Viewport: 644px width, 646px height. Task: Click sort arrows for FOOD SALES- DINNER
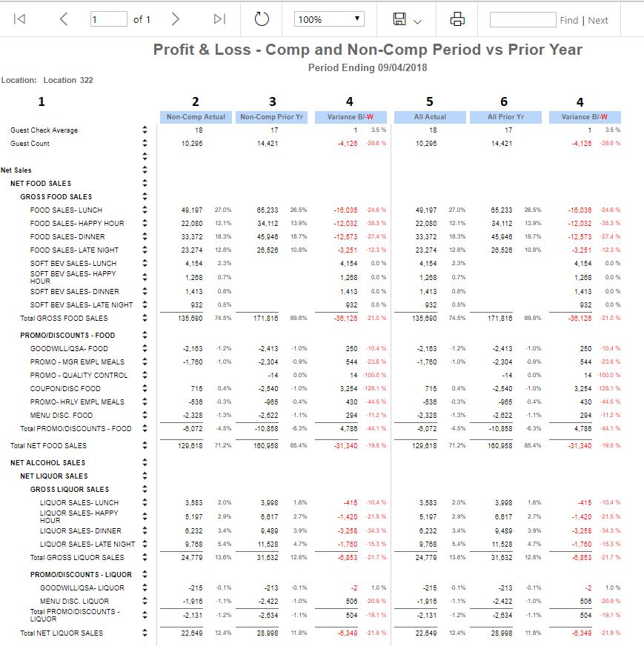(x=145, y=236)
